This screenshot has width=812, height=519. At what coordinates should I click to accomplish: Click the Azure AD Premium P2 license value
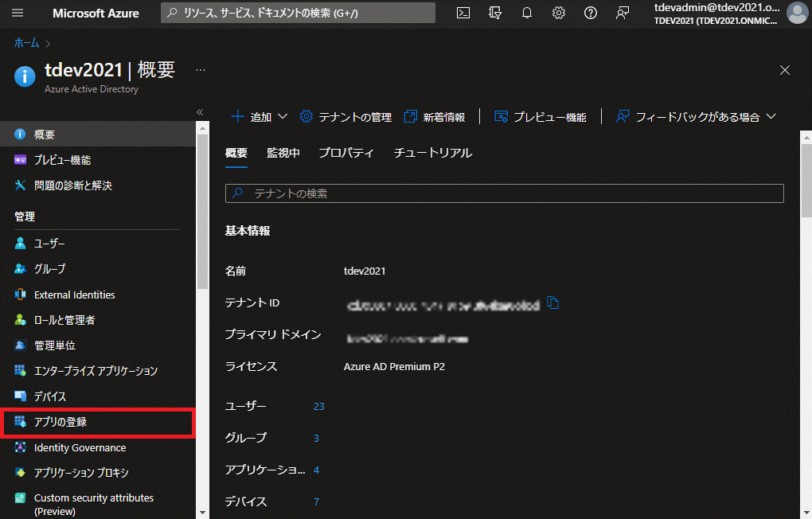tap(394, 367)
